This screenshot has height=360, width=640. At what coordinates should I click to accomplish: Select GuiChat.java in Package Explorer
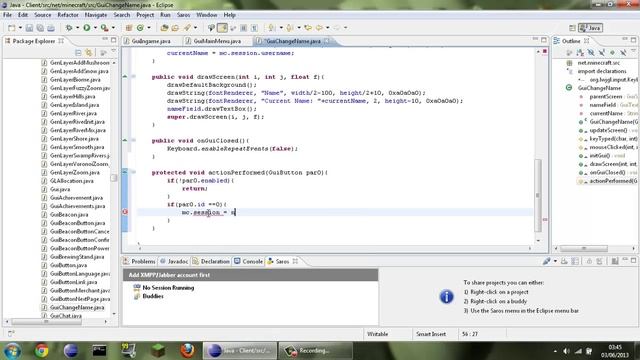click(66, 316)
